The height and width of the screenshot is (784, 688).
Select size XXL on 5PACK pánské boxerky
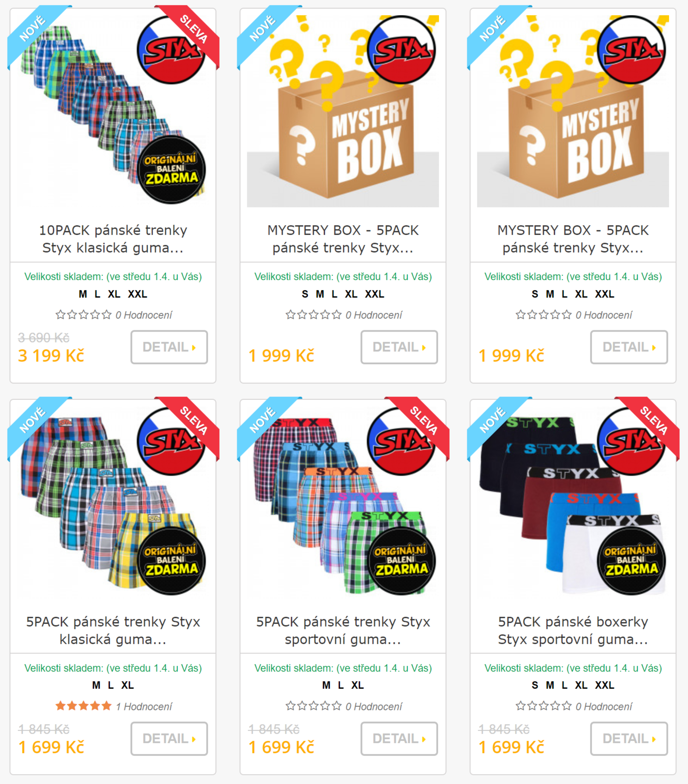point(604,685)
